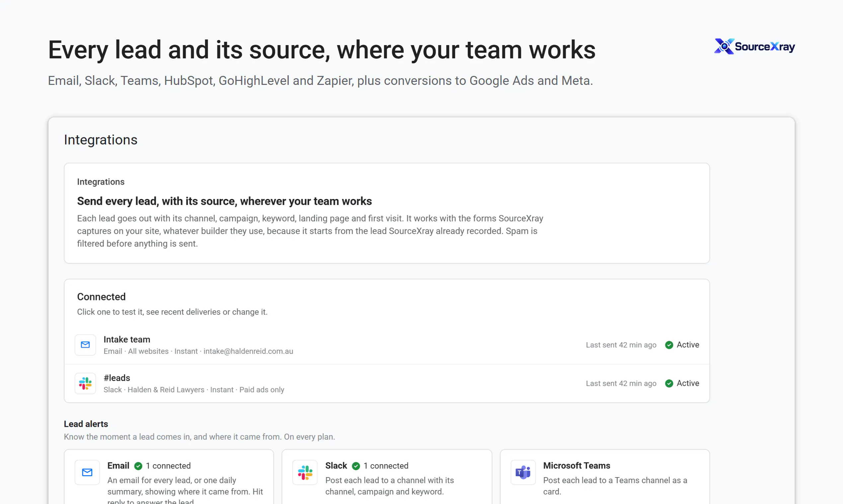The width and height of the screenshot is (843, 504).
Task: Select the Email lead alert card title
Action: 118,465
